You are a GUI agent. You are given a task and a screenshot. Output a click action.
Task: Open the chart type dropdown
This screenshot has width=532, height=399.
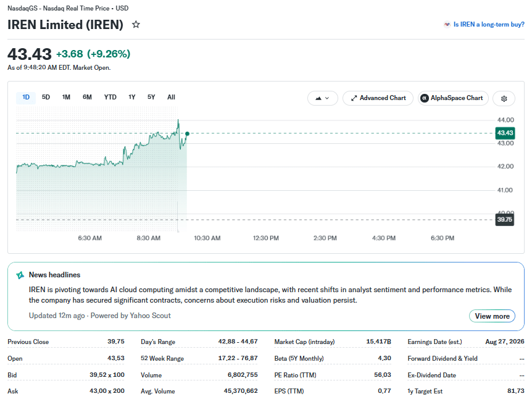(322, 98)
